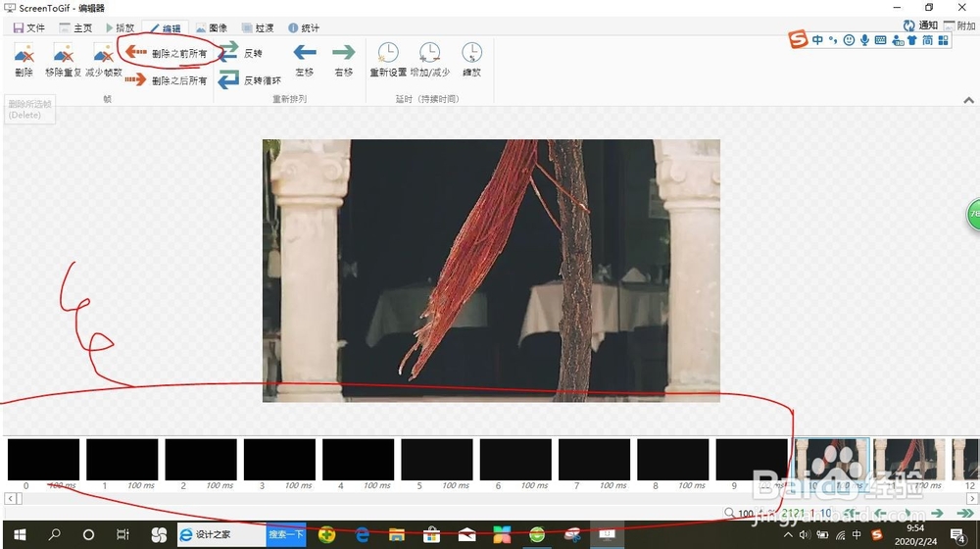The width and height of the screenshot is (980, 549).
Task: Toggle Sogou punctuation mode
Action: coord(833,40)
